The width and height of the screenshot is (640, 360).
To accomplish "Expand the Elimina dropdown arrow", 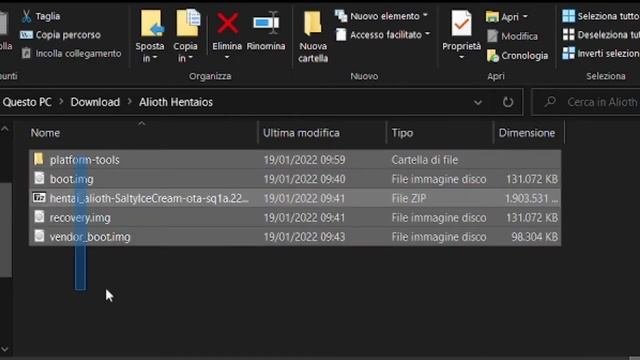I will 227,58.
